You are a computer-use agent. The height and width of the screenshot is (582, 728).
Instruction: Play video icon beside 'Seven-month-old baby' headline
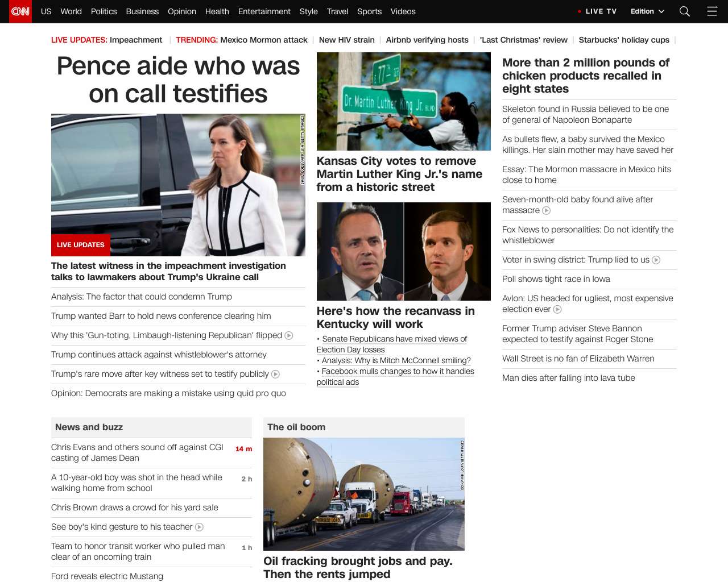click(547, 210)
